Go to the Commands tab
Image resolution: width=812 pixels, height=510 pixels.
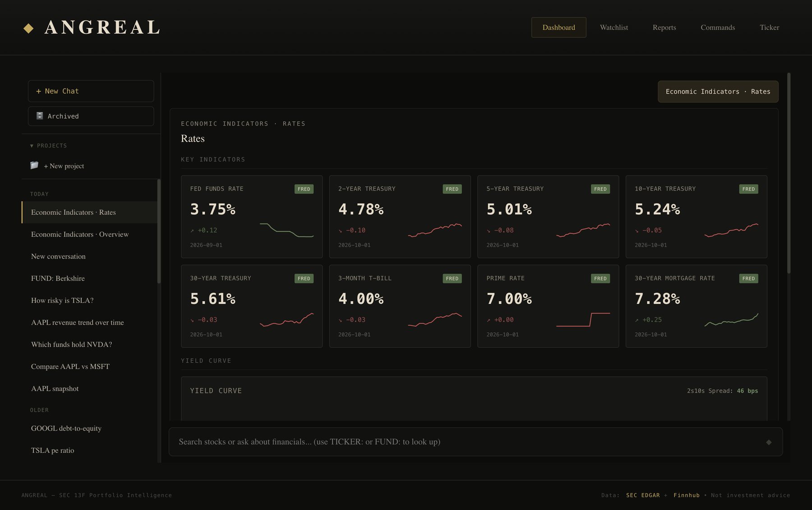718,28
